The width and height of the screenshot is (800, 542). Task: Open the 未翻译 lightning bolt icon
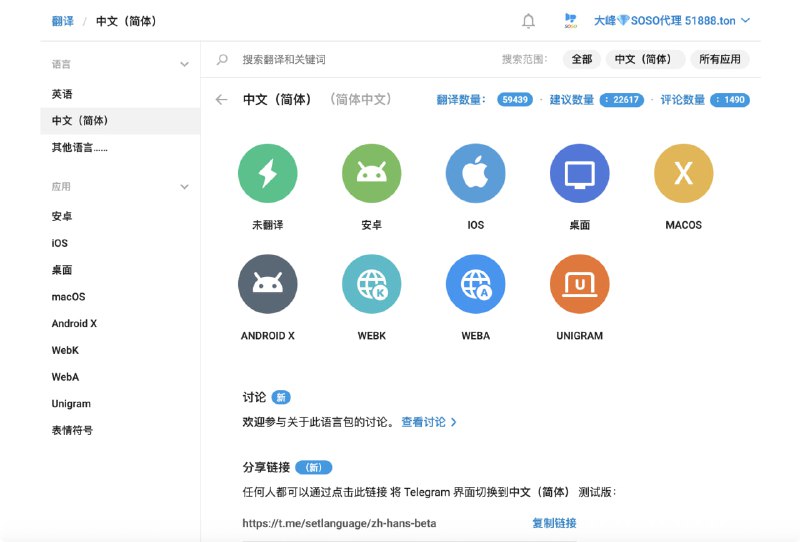[267, 174]
